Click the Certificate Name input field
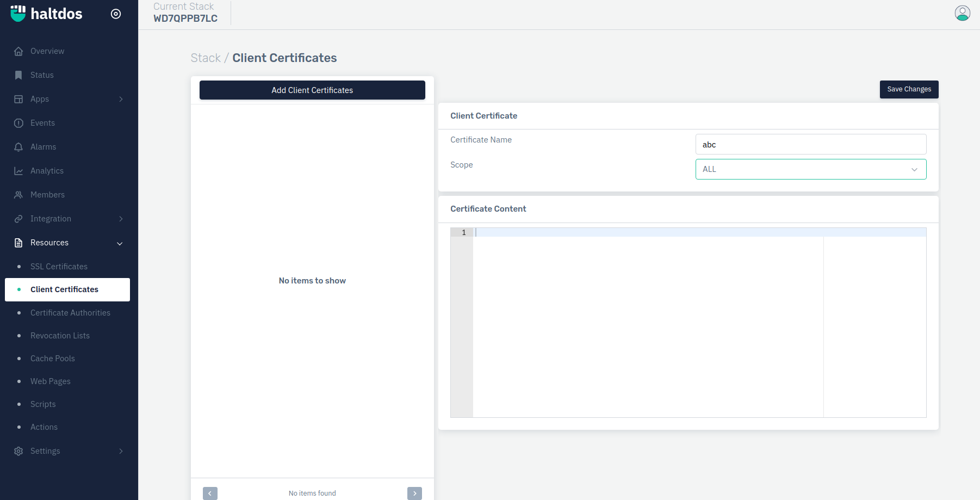This screenshot has height=500, width=980. coord(810,144)
